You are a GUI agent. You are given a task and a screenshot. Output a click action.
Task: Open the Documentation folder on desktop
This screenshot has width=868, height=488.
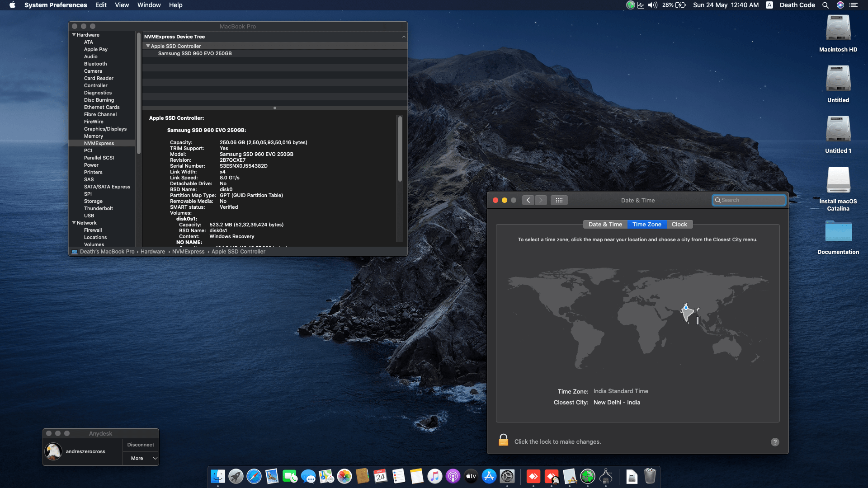pyautogui.click(x=838, y=231)
